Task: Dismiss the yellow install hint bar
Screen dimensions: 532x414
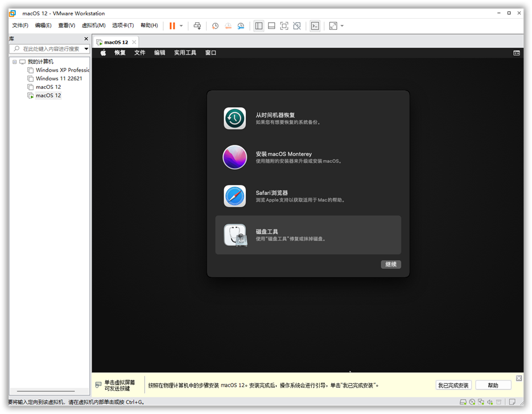Action: tap(519, 378)
